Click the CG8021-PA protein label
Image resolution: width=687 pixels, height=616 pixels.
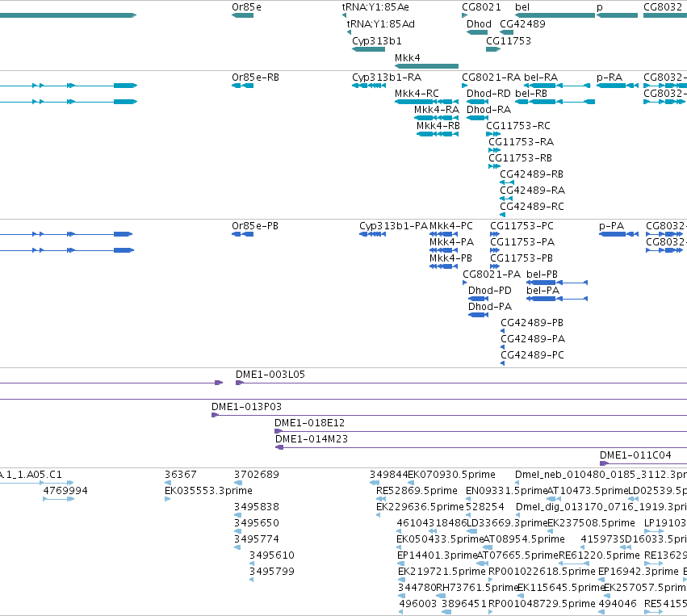point(492,274)
